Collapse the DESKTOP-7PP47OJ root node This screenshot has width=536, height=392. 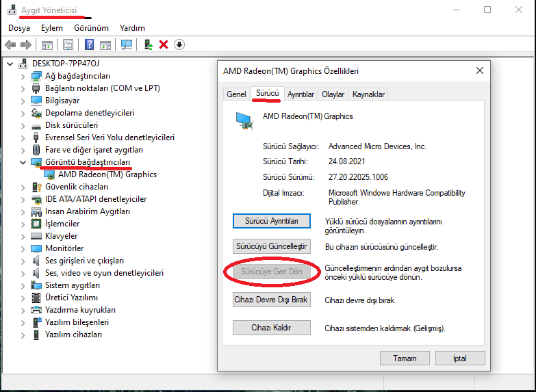pos(10,64)
